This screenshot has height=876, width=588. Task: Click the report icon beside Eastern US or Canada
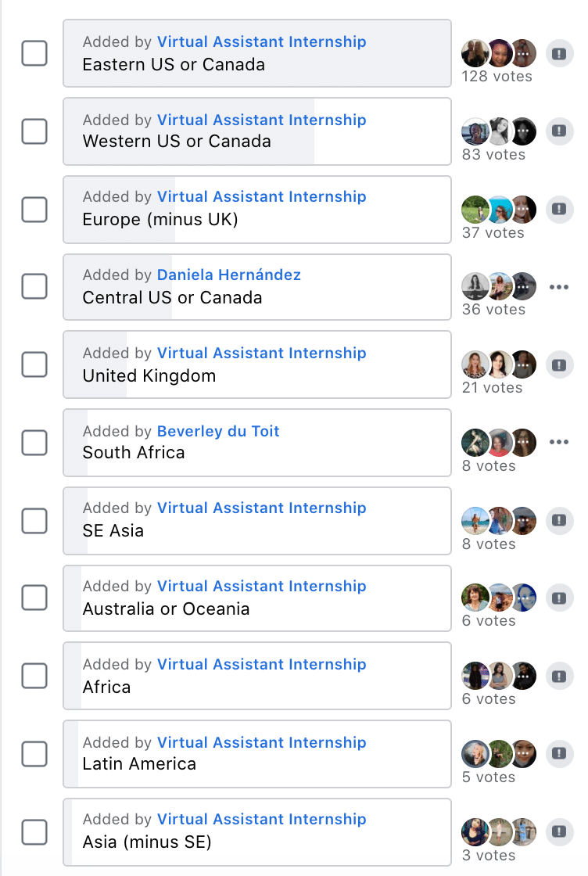tap(560, 53)
